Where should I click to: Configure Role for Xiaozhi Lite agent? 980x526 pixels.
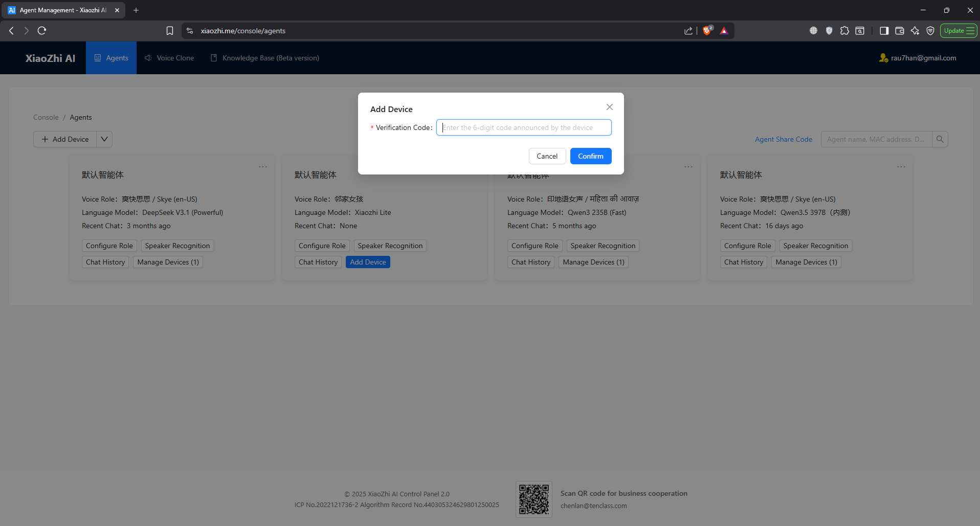point(322,246)
